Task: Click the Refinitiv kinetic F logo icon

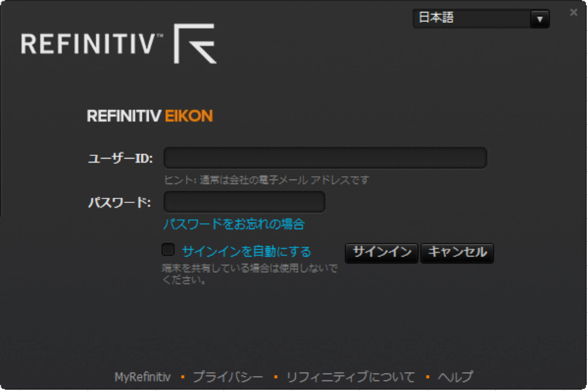Action: point(196,44)
